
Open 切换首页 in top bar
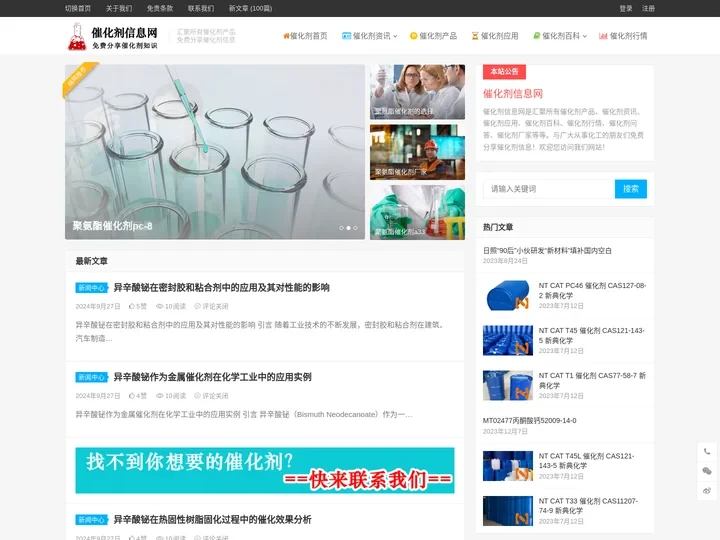coord(78,8)
